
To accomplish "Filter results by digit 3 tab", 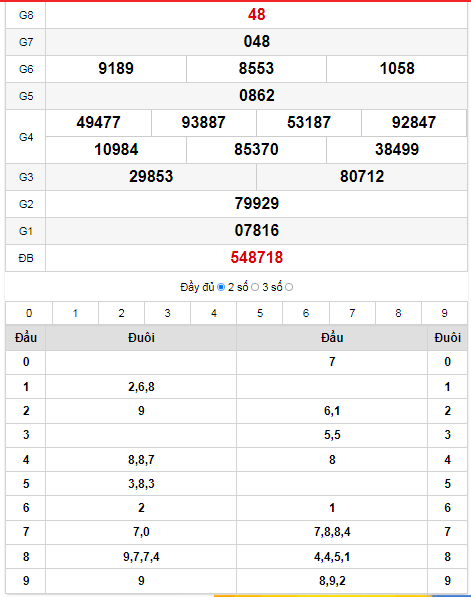I will click(x=168, y=313).
